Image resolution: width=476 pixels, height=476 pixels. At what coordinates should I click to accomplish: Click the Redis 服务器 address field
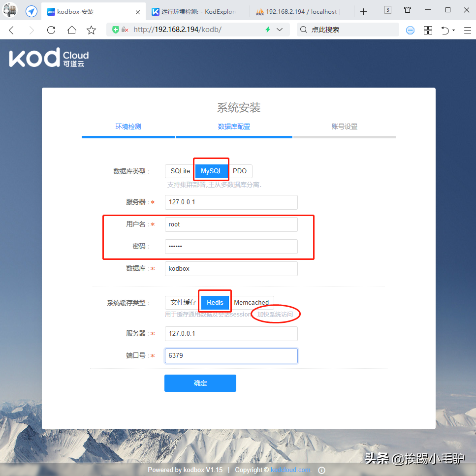[231, 334]
